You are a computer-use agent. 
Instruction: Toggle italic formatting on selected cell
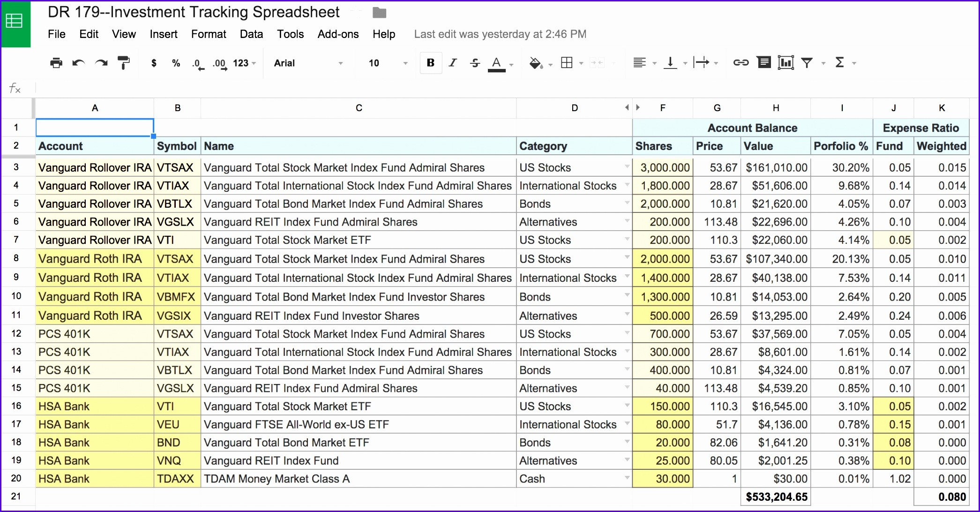point(453,63)
